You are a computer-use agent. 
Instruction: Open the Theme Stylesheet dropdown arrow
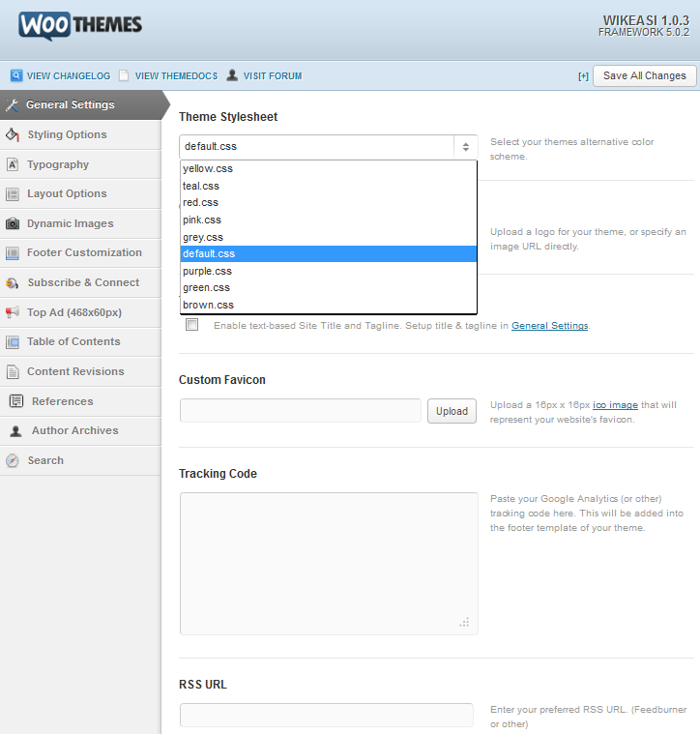(466, 147)
